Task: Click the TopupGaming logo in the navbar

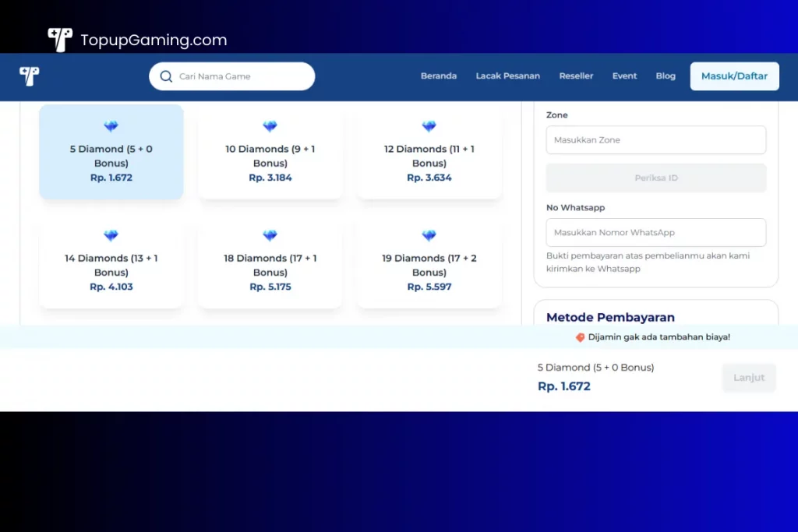Action: coord(30,76)
